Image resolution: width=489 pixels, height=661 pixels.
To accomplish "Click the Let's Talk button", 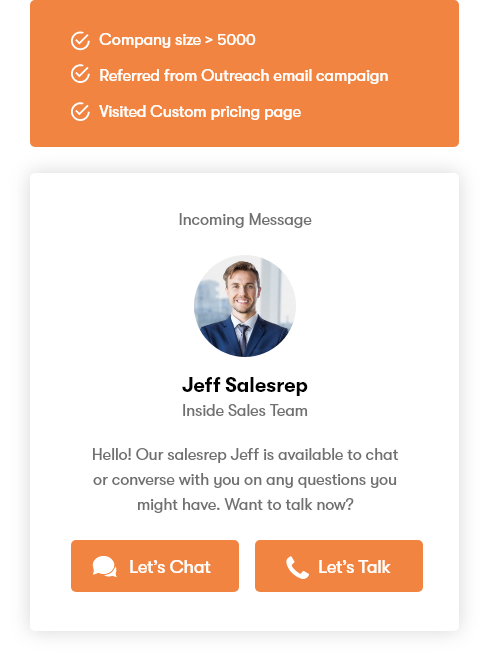I will pos(339,566).
